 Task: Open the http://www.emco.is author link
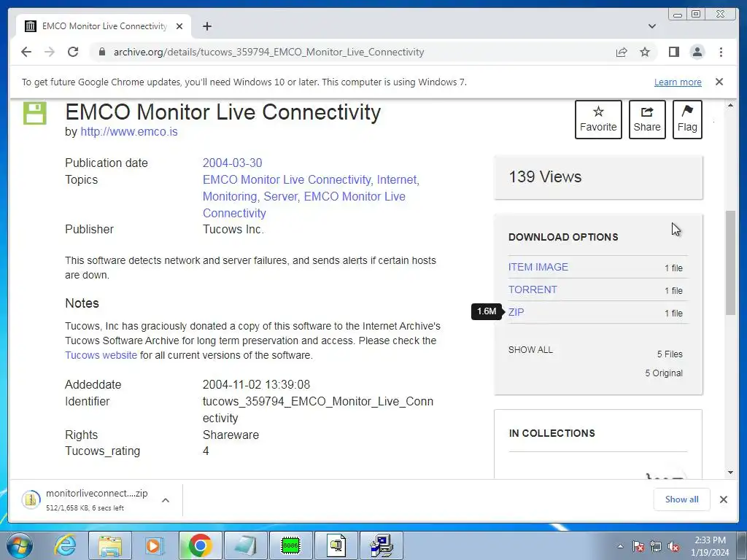pyautogui.click(x=129, y=131)
